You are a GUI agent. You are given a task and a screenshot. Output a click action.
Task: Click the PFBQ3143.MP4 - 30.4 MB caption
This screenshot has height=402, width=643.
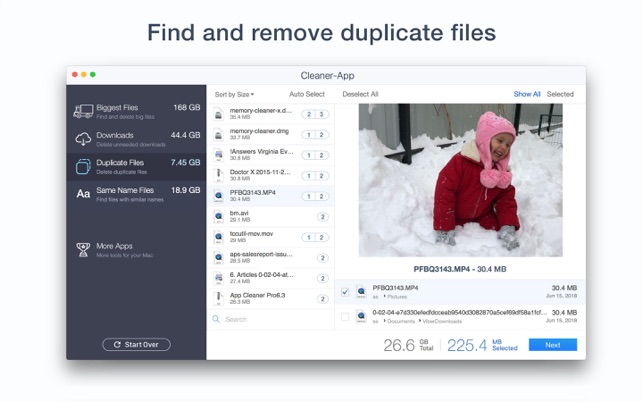(460, 269)
